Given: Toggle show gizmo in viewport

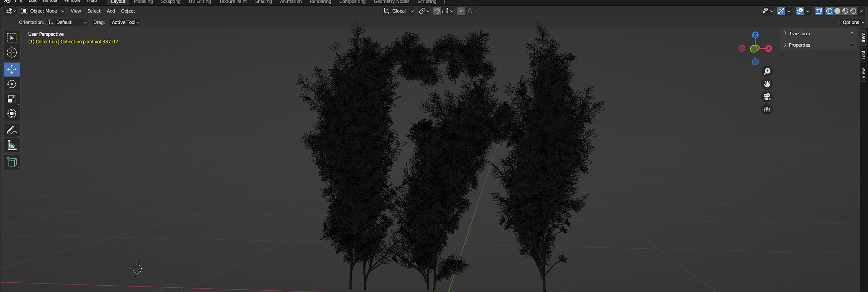Looking at the screenshot, I should click(x=781, y=11).
